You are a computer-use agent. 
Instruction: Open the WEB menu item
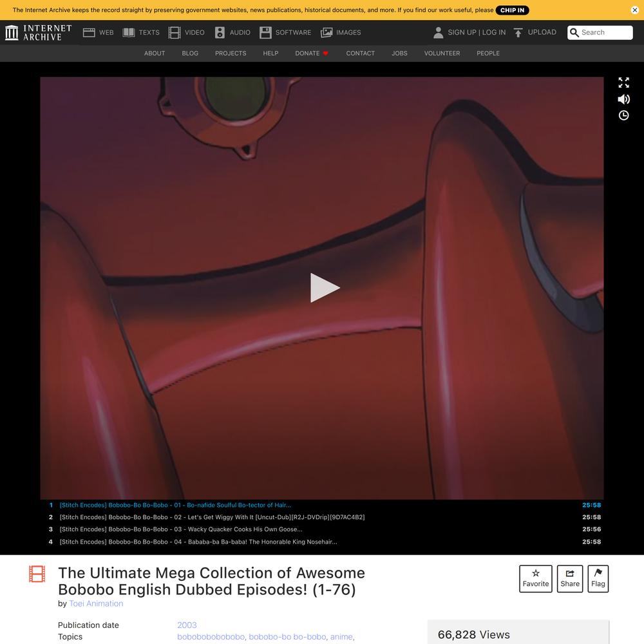106,32
